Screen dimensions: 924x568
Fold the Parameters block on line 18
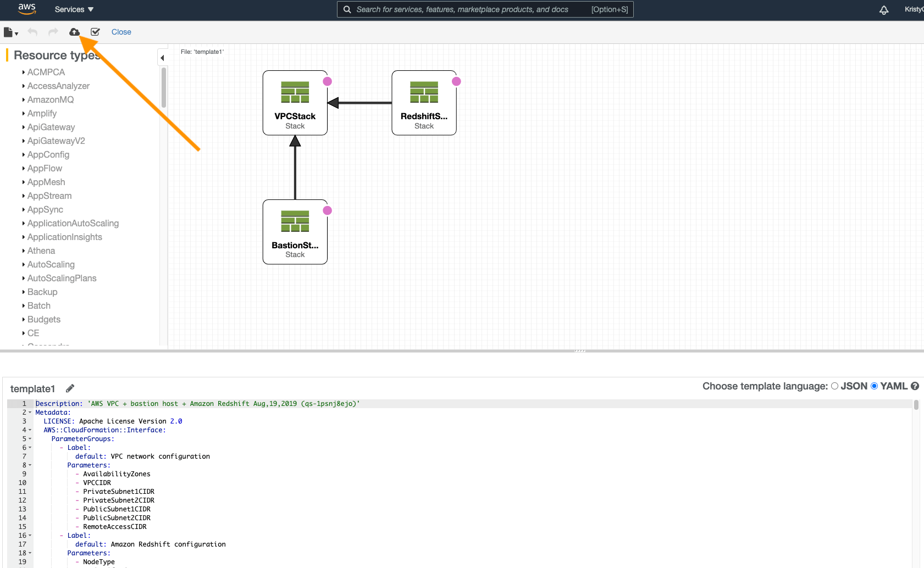[30, 553]
